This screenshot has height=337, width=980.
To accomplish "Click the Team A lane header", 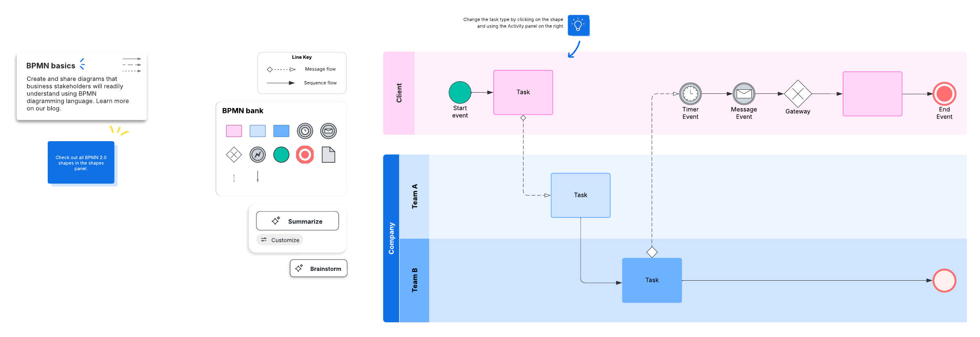I will pyautogui.click(x=414, y=196).
